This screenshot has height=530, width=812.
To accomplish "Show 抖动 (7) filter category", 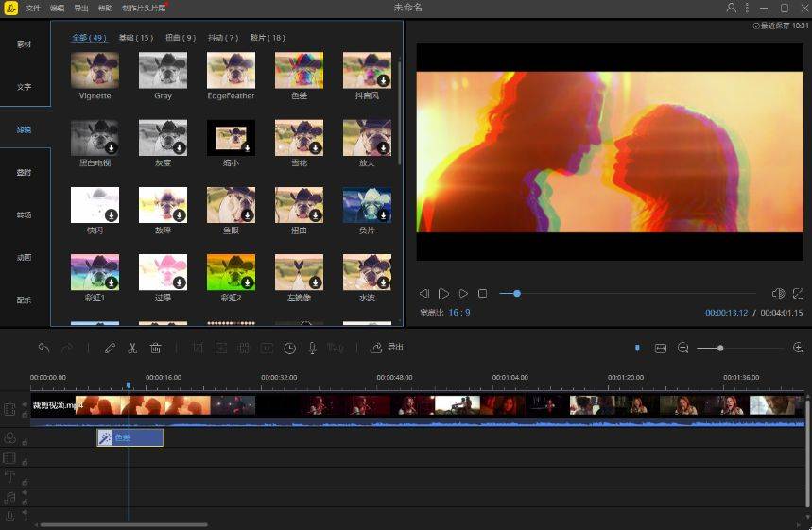I will [223, 37].
